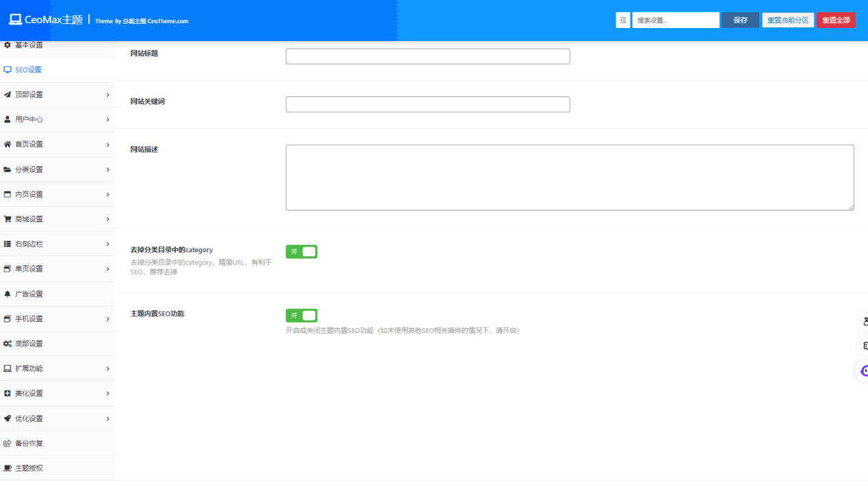This screenshot has height=486, width=868.
Task: Click the rocket icon for 优化设置
Action: 8,418
